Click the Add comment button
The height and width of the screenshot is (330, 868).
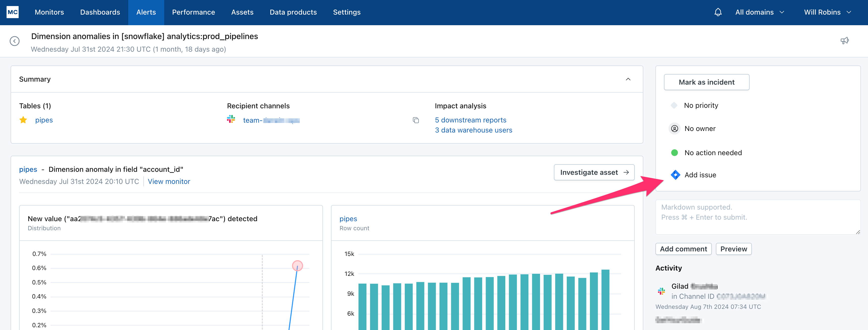pos(683,249)
